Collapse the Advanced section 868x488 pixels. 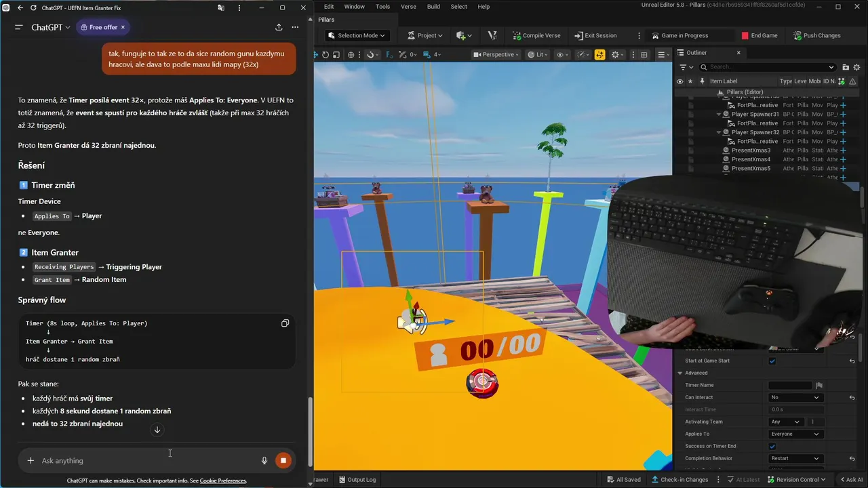(x=680, y=373)
